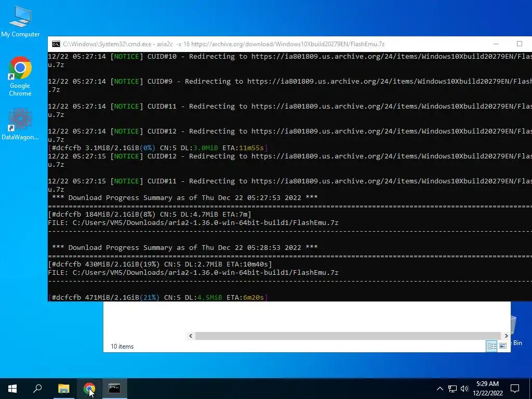Image resolution: width=532 pixels, height=399 pixels.
Task: Open the network status tray icon
Action: tap(453, 389)
